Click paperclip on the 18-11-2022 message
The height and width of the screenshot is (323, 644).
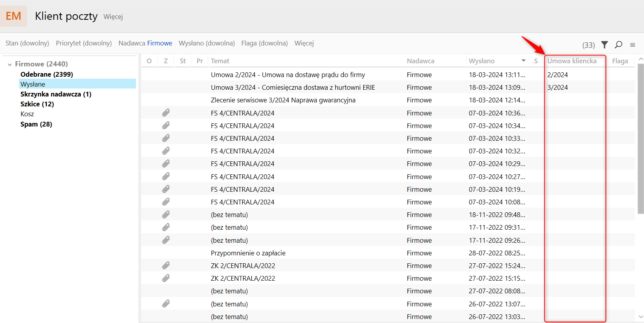point(166,215)
